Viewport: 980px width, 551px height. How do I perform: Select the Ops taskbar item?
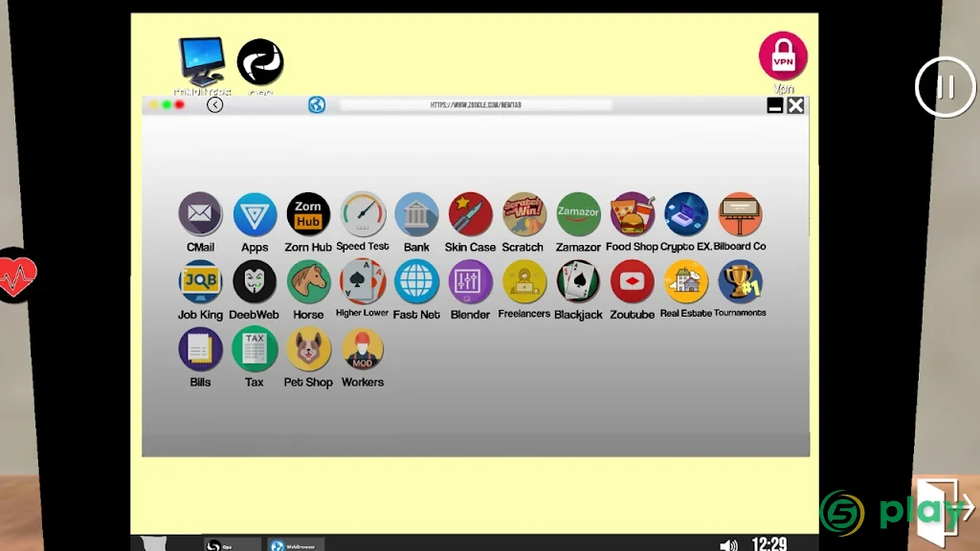232,545
